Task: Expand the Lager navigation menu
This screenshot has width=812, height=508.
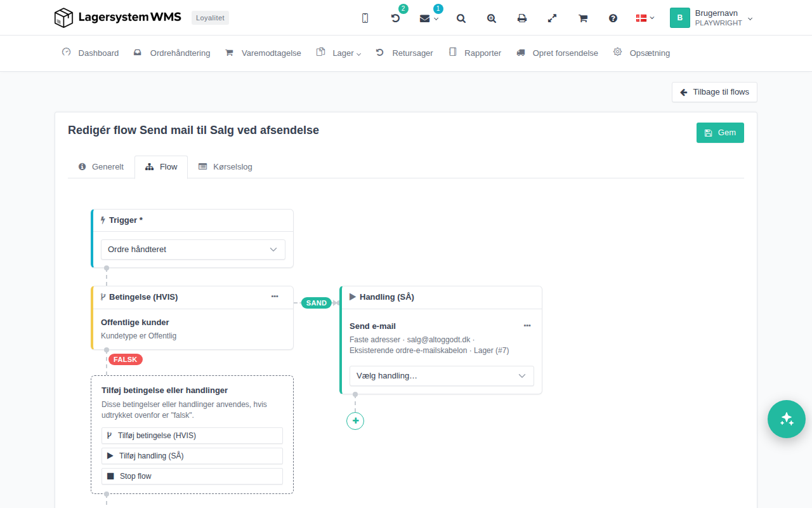Action: point(340,53)
